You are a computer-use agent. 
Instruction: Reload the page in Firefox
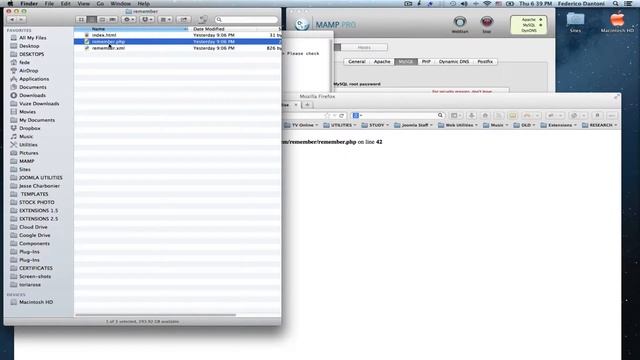342,116
